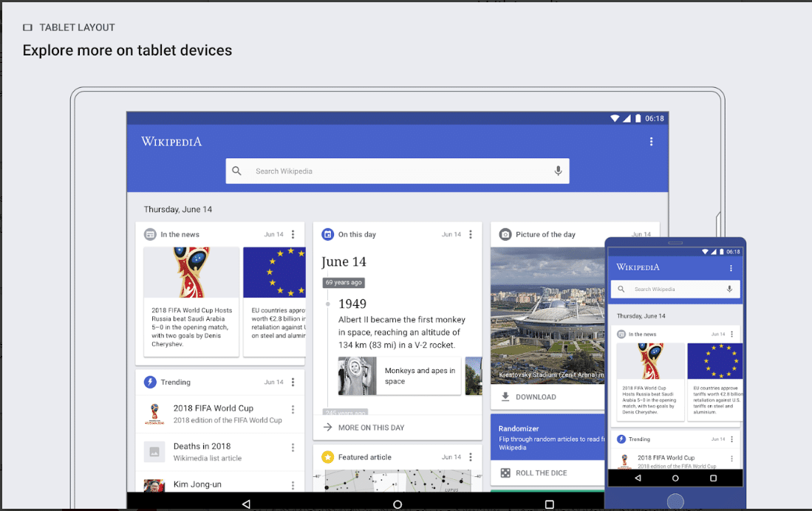This screenshot has width=812, height=511.
Task: Click the Featured article star icon
Action: pyautogui.click(x=327, y=457)
